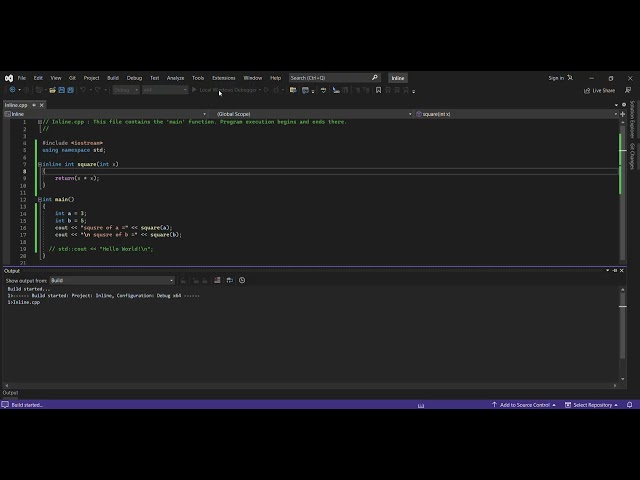Click code line 'return(x * x);'
Image resolution: width=640 pixels, height=480 pixels.
(77, 178)
